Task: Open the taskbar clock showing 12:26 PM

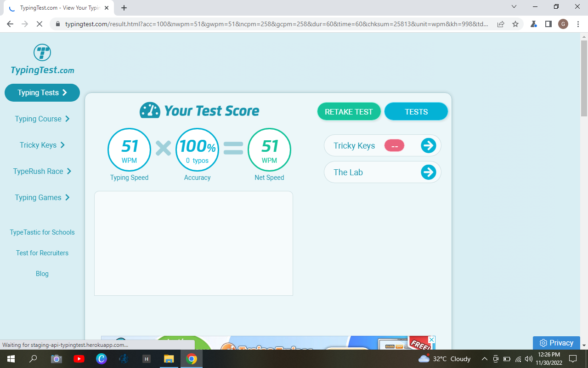Action: [549, 359]
